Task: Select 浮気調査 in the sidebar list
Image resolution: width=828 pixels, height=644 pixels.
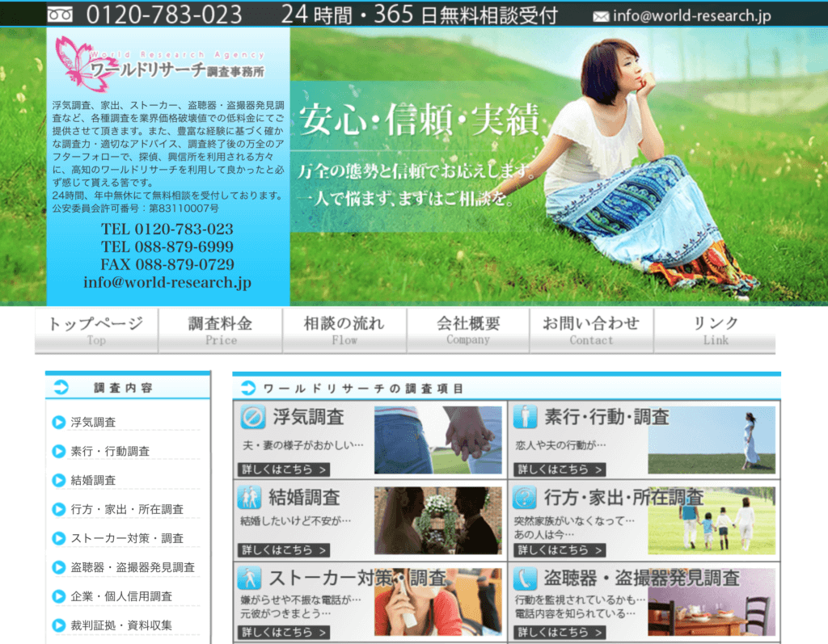Action: [x=93, y=422]
